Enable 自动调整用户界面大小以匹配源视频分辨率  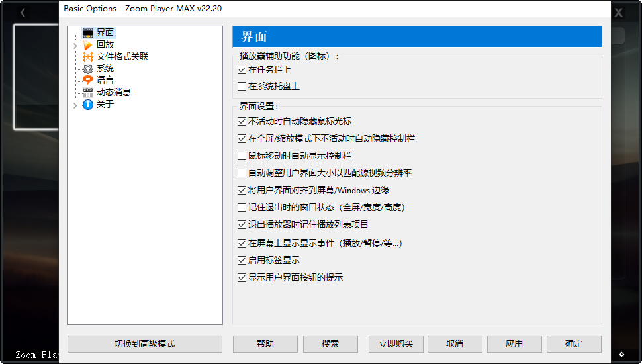click(x=242, y=173)
